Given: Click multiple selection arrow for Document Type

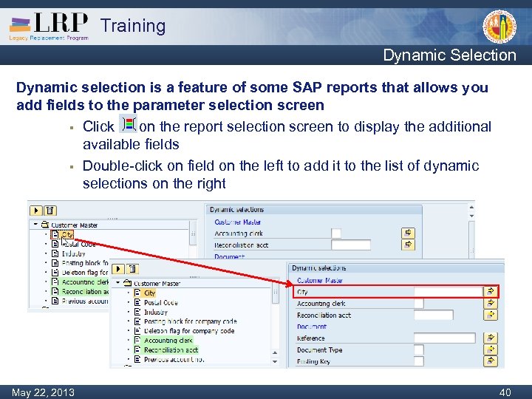Looking at the screenshot, I should tap(491, 349).
